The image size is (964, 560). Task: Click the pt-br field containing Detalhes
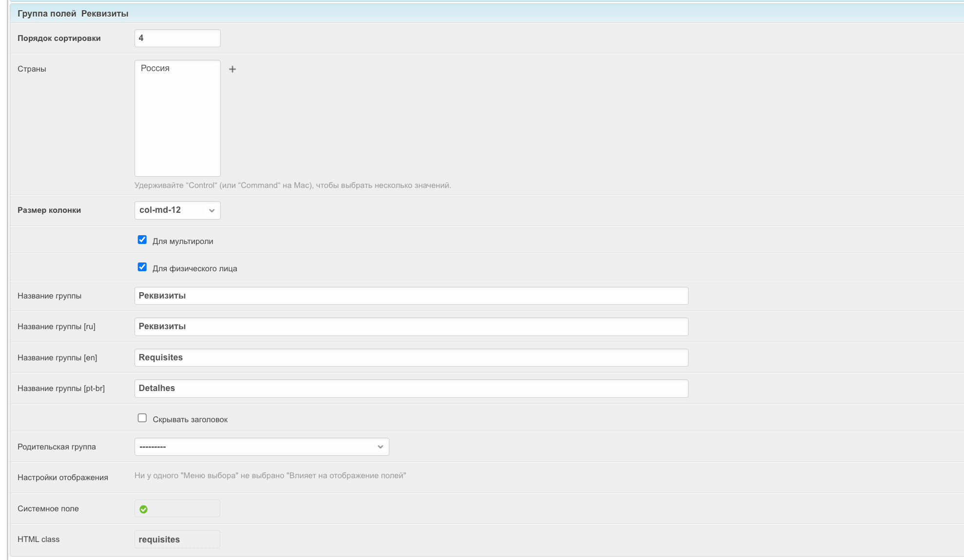(x=411, y=388)
